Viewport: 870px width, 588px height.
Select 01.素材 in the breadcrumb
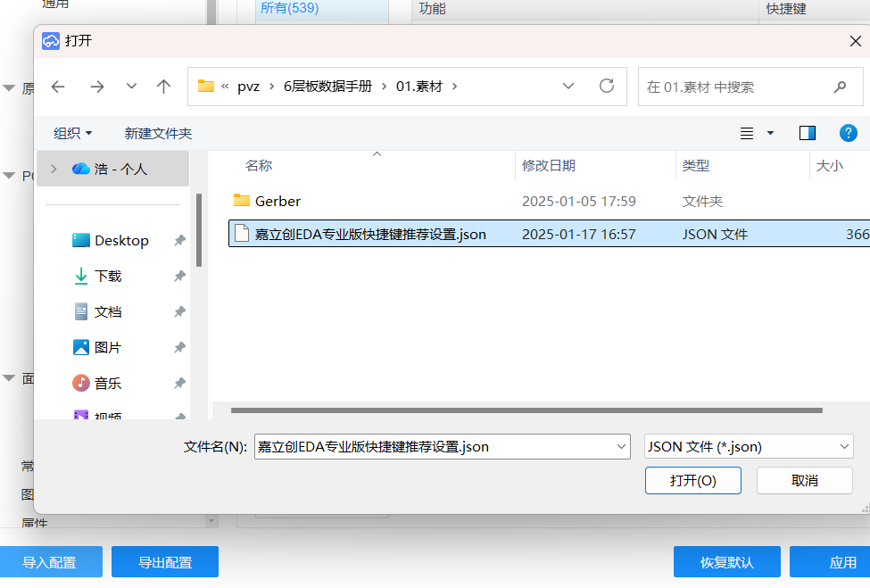418,87
